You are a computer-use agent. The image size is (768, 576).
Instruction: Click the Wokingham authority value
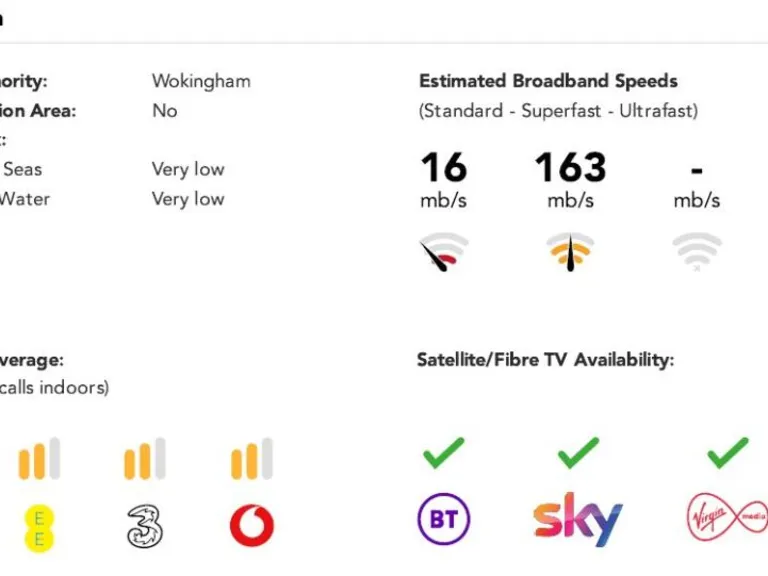pyautogui.click(x=201, y=81)
